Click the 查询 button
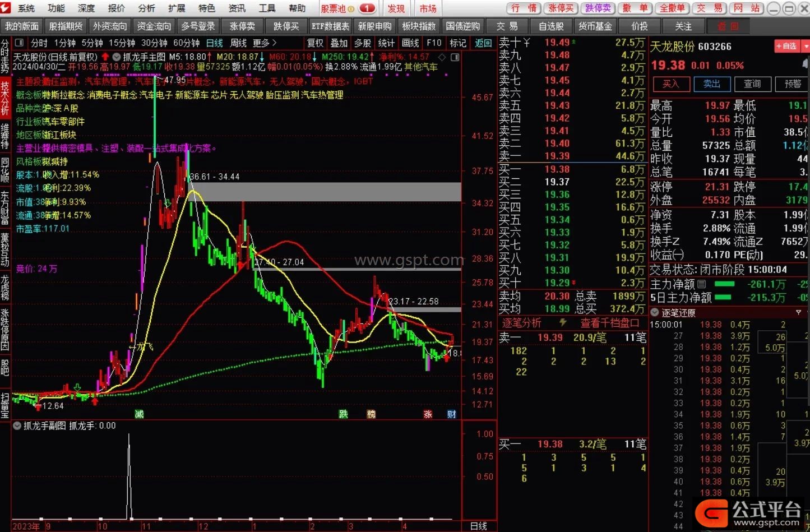This screenshot has width=810, height=532. click(752, 84)
